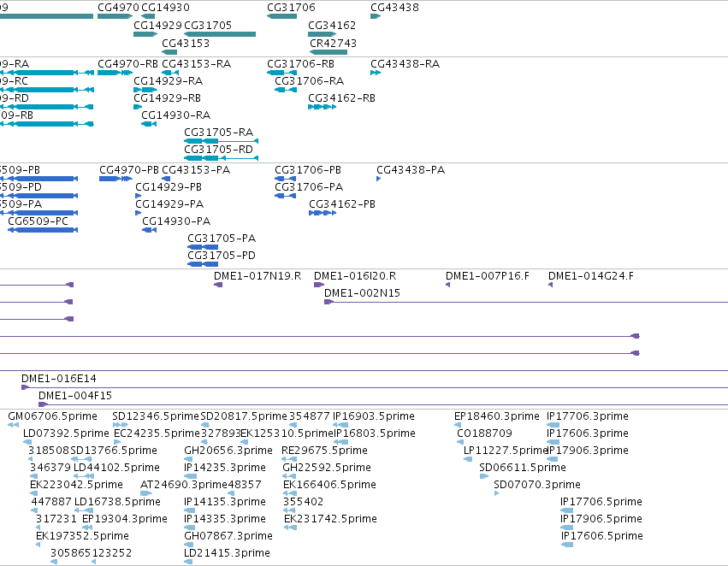Open the DME1-014G24.F label
This screenshot has width=728, height=566.
pos(591,276)
